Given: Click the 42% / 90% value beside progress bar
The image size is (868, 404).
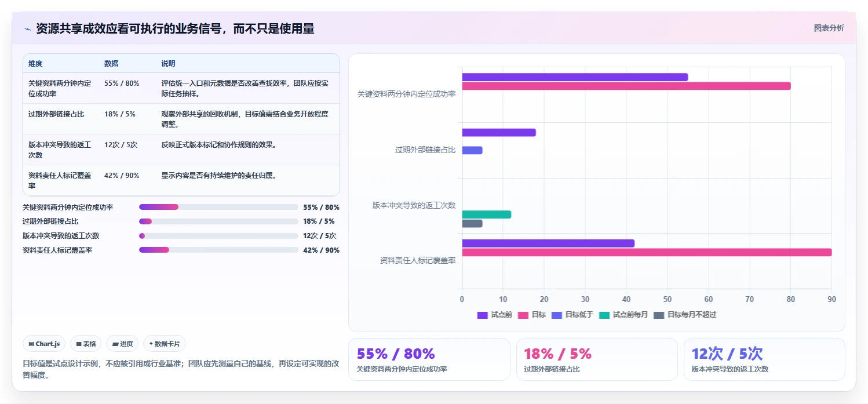Looking at the screenshot, I should tap(321, 250).
